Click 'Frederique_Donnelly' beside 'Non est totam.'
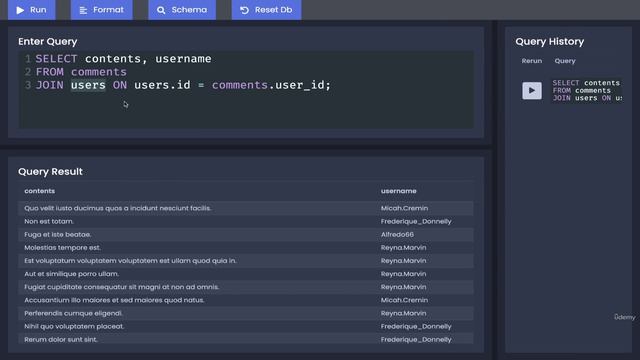 (416, 221)
